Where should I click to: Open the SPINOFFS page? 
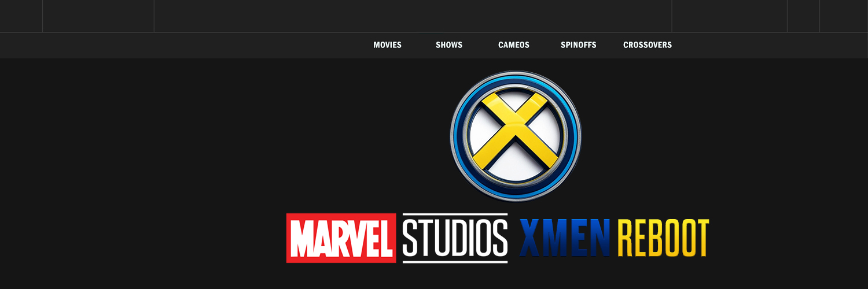click(x=578, y=45)
